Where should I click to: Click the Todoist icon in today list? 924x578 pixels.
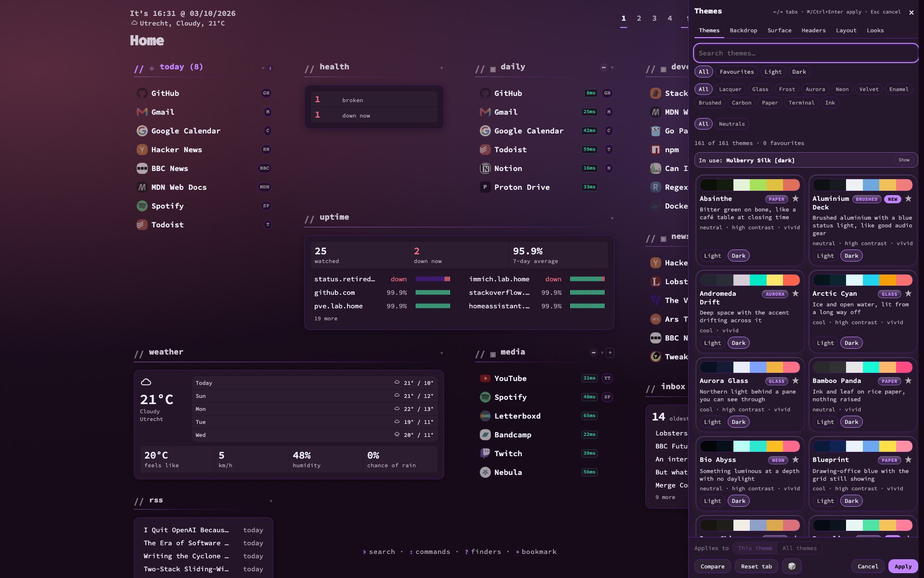pyautogui.click(x=142, y=225)
